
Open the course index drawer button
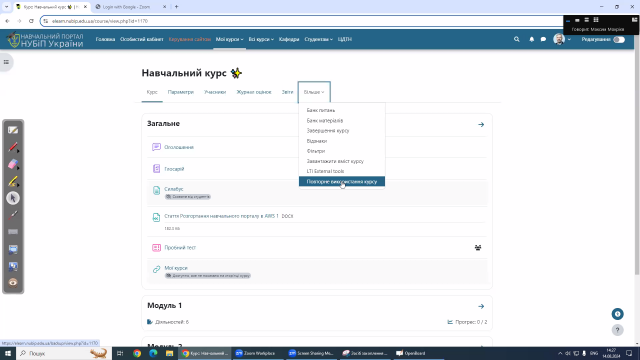pyautogui.click(x=6, y=62)
